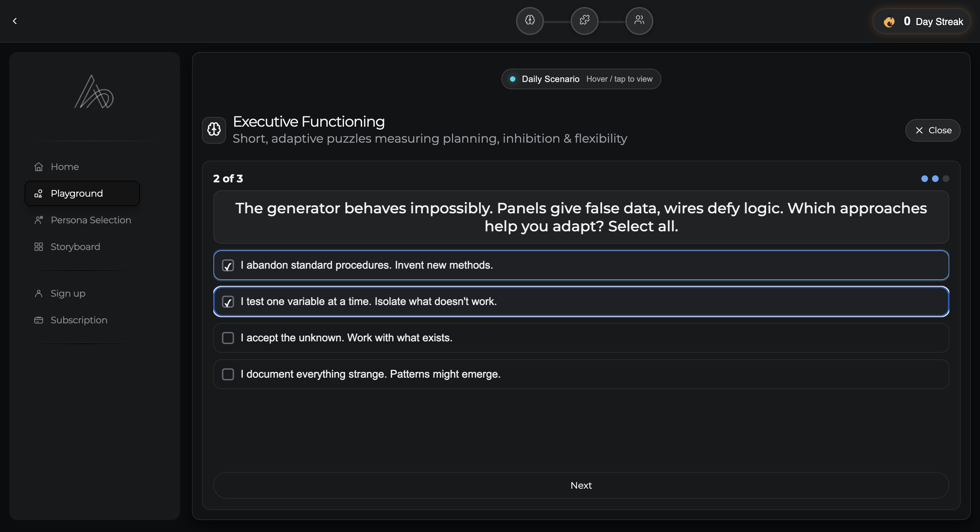The width and height of the screenshot is (980, 532).
Task: Uncheck 'I abandon standard procedures' checkbox
Action: [x=228, y=265]
